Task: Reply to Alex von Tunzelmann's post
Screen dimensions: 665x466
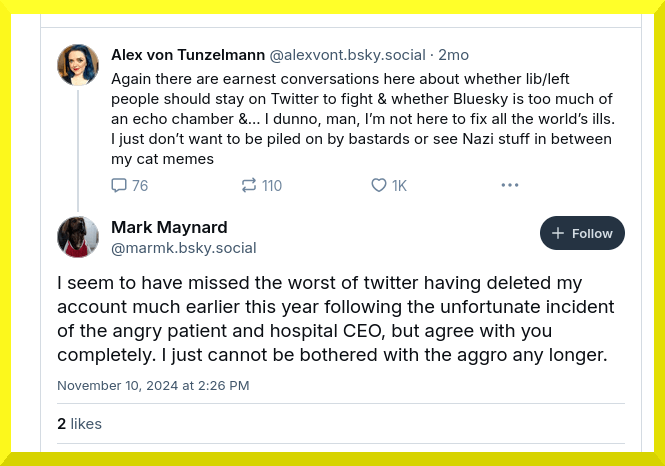Action: (x=119, y=185)
